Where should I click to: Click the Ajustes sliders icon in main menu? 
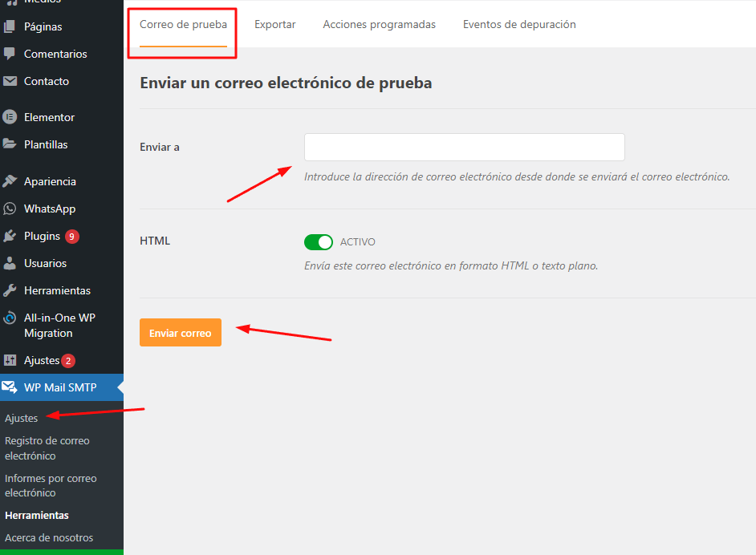pyautogui.click(x=10, y=360)
